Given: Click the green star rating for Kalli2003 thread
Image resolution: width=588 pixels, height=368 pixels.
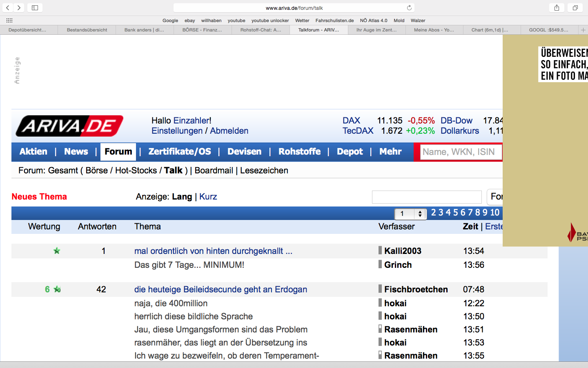Looking at the screenshot, I should 57,251.
